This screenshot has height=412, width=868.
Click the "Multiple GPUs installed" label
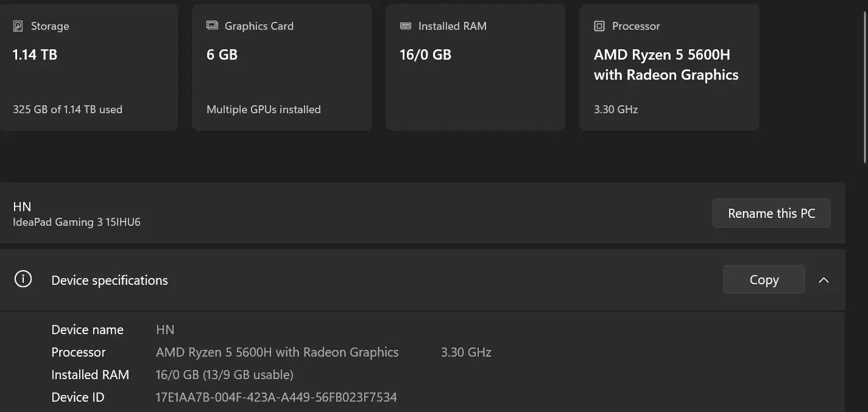point(263,110)
